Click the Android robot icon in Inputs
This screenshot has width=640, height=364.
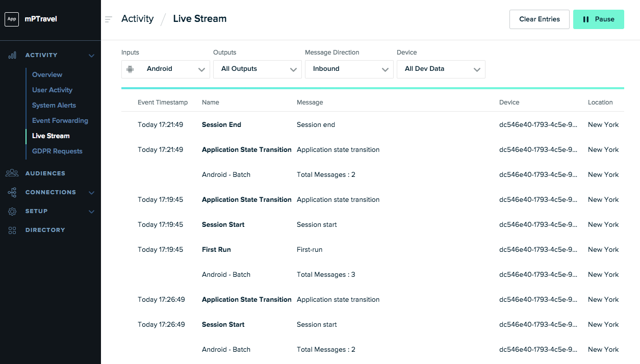[131, 69]
